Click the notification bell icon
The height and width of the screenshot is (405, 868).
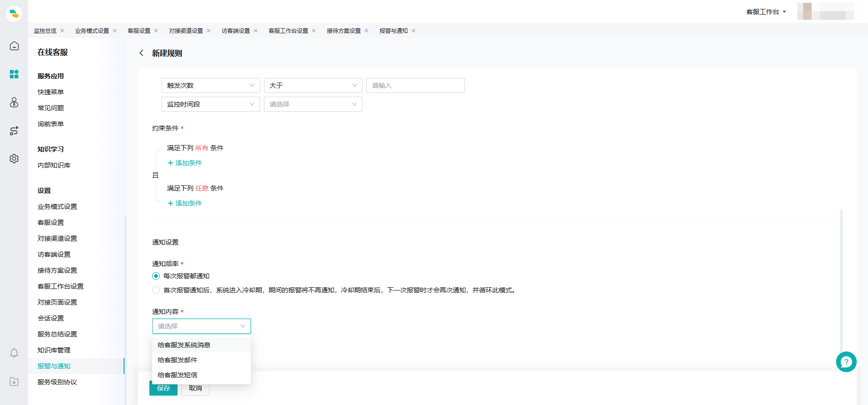click(x=14, y=353)
